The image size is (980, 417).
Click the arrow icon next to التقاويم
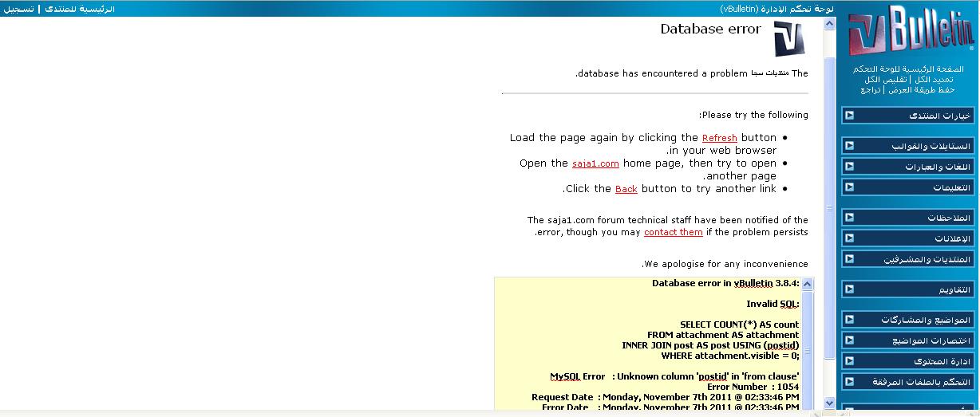pos(851,289)
